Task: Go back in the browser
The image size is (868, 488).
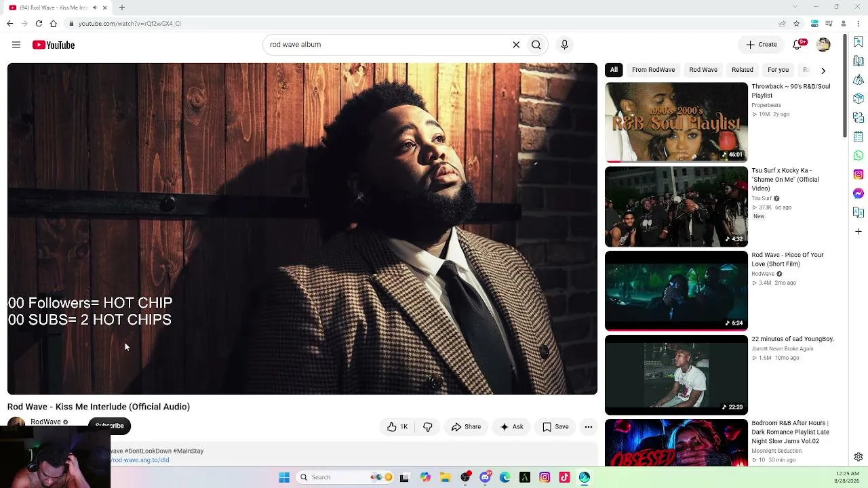Action: pyautogui.click(x=10, y=23)
